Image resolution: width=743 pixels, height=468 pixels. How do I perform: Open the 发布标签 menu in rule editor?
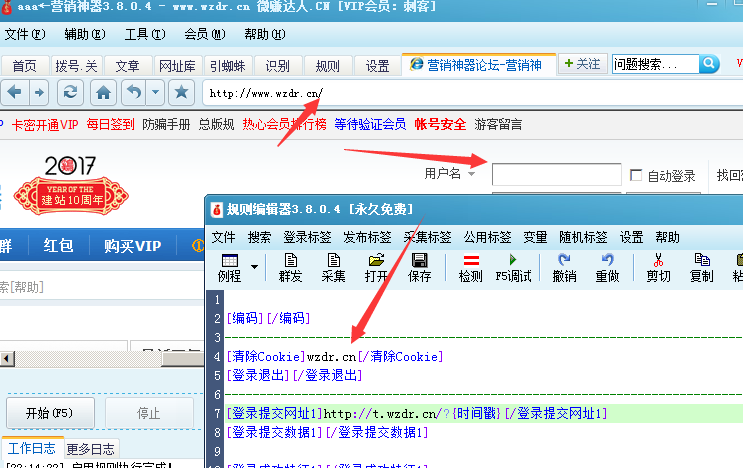coord(367,237)
